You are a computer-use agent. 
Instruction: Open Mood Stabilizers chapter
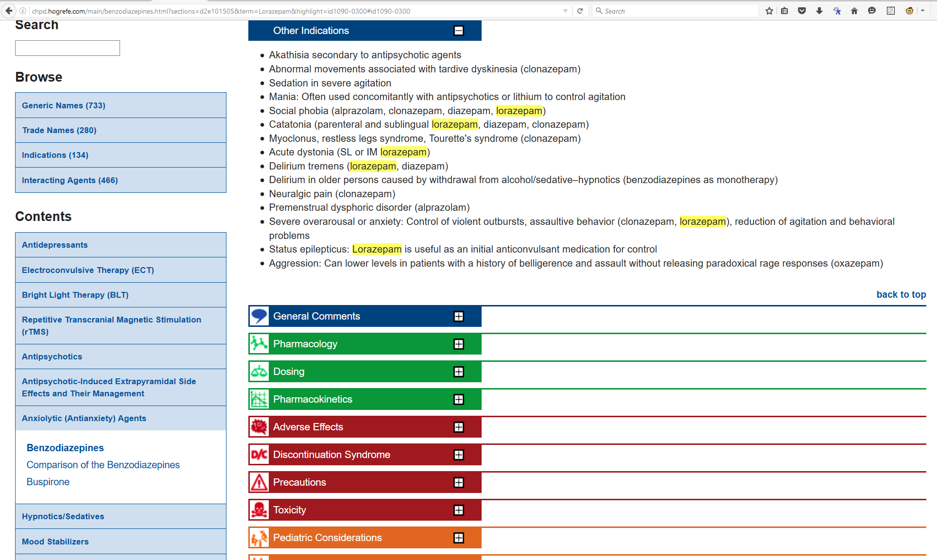click(x=121, y=542)
